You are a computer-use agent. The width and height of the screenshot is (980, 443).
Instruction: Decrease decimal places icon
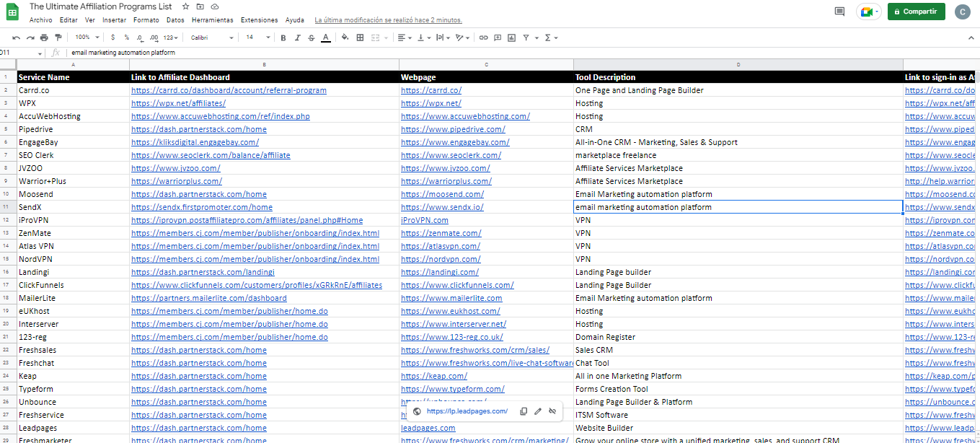coord(140,38)
